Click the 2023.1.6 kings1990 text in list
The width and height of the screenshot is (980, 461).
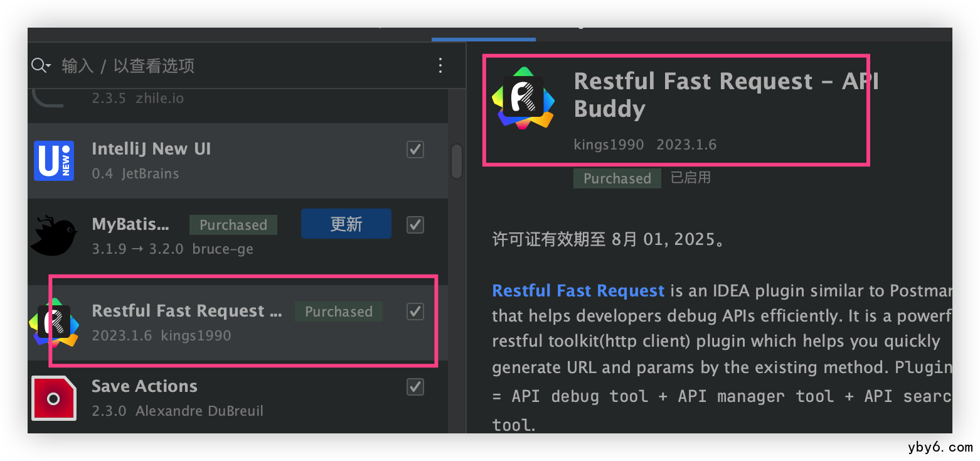[x=161, y=335]
